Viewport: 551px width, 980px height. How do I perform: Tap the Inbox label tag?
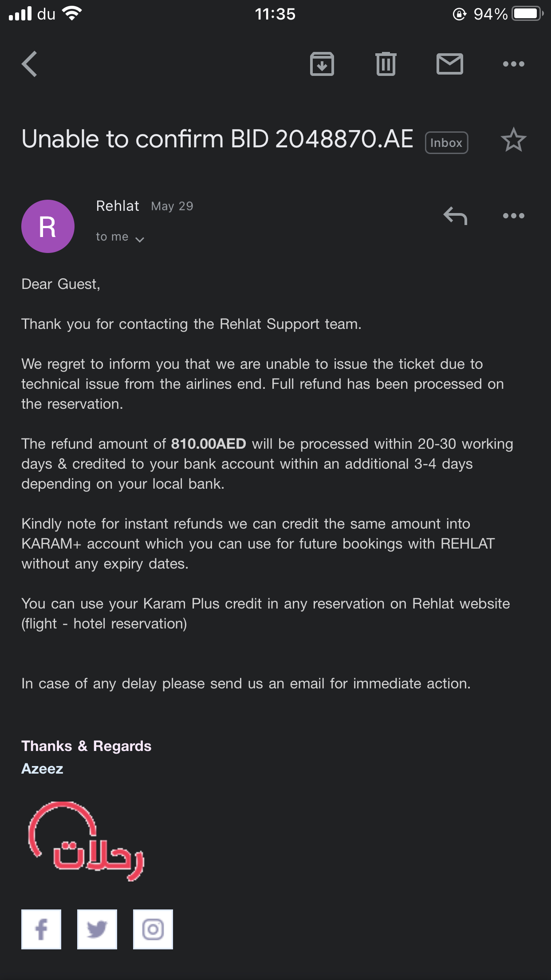(x=446, y=143)
